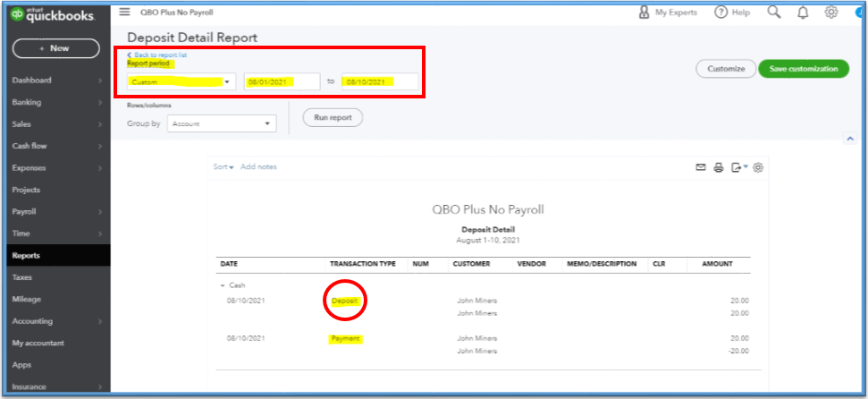Expand the Dashboard sidebar submenu arrow
The image size is (868, 399).
pyautogui.click(x=100, y=81)
